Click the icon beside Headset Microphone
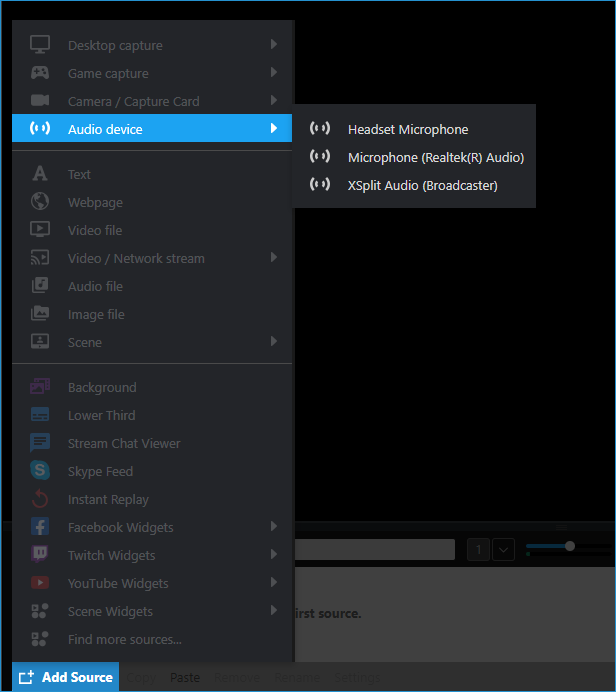 click(x=320, y=128)
